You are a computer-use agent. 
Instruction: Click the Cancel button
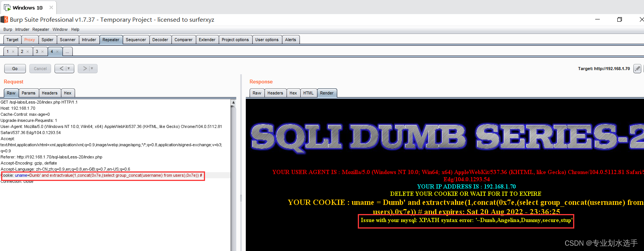point(40,69)
